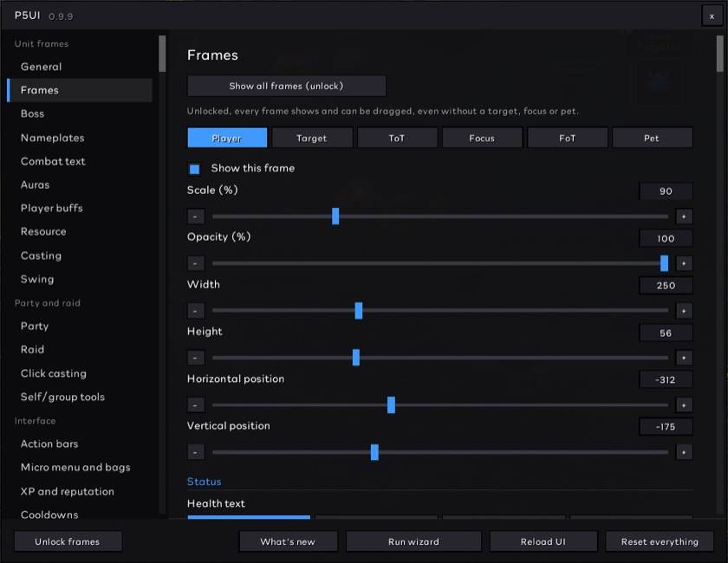The height and width of the screenshot is (563, 728).
Task: Click the Vertical position field showing -175
Action: point(666,426)
